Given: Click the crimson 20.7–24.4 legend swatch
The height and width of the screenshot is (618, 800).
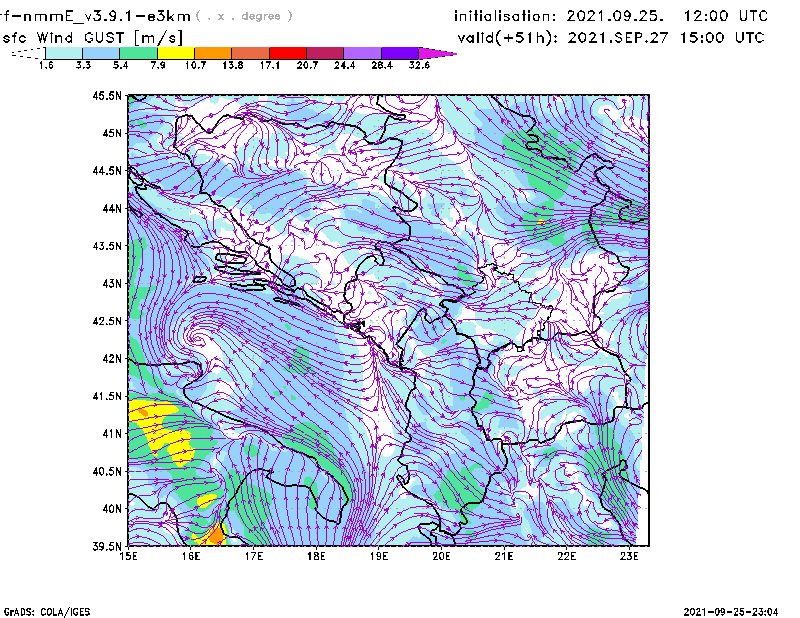Looking at the screenshot, I should pyautogui.click(x=325, y=53).
